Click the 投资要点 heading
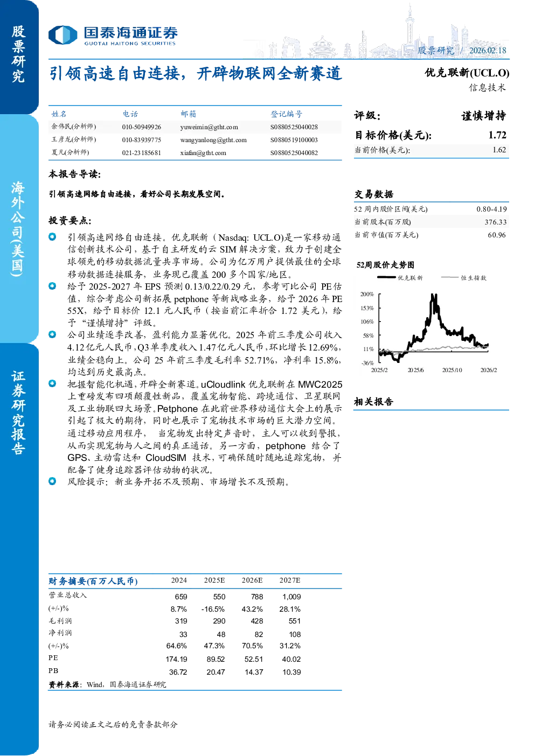 70,221
